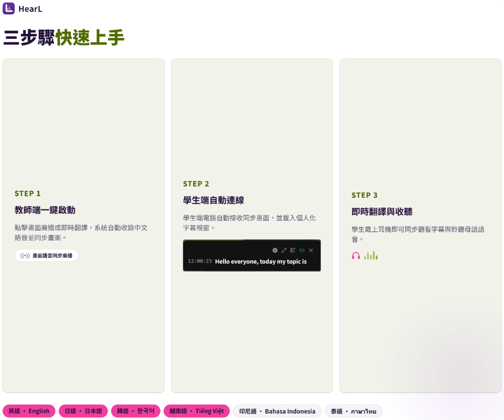
Task: Click the pink headphones icon
Action: click(356, 256)
